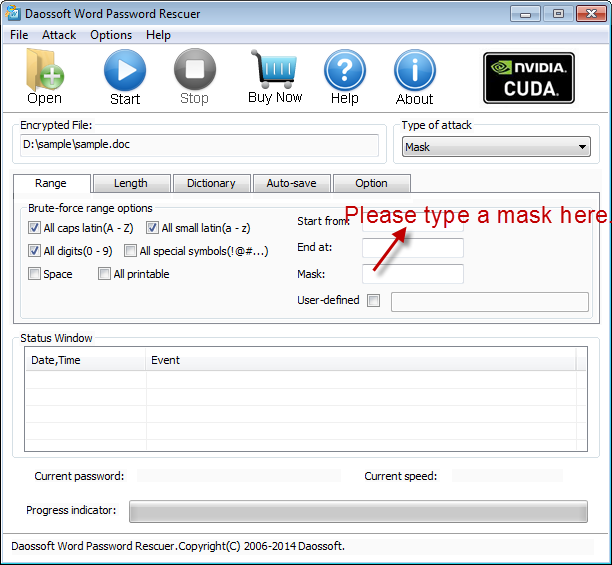Open the Help menu
The width and height of the screenshot is (612, 565).
[158, 35]
